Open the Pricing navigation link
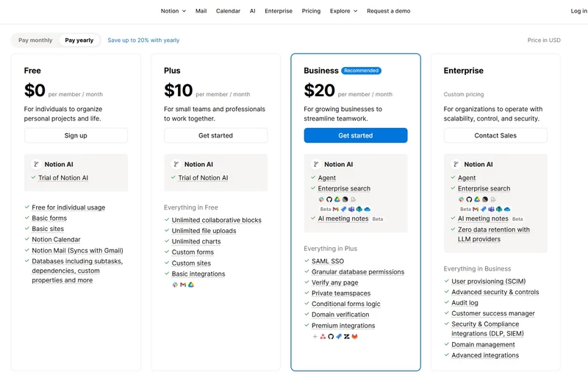 pyautogui.click(x=311, y=11)
